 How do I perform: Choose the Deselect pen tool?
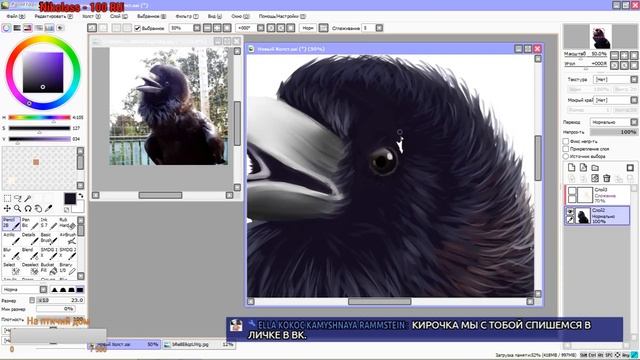(30, 269)
